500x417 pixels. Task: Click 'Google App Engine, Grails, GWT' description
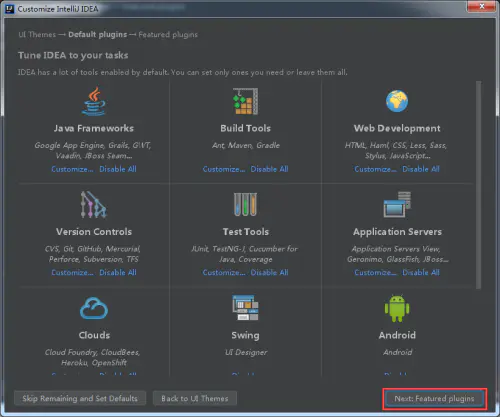(93, 150)
